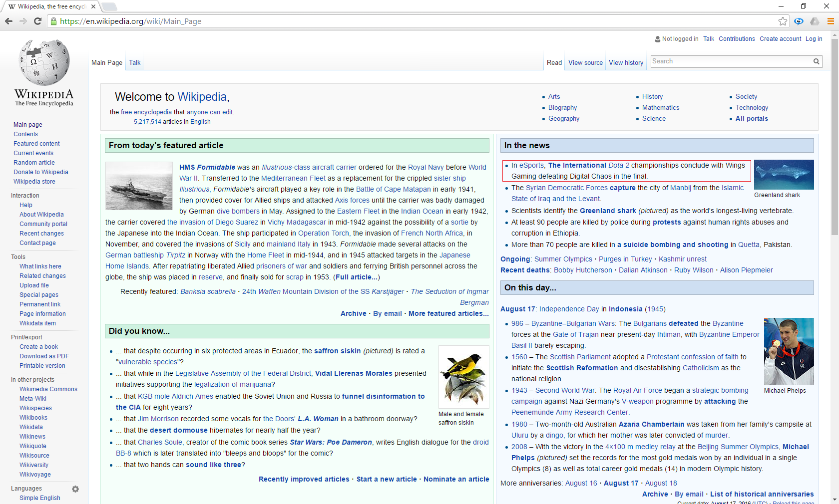Open the Contributions link

tap(737, 39)
